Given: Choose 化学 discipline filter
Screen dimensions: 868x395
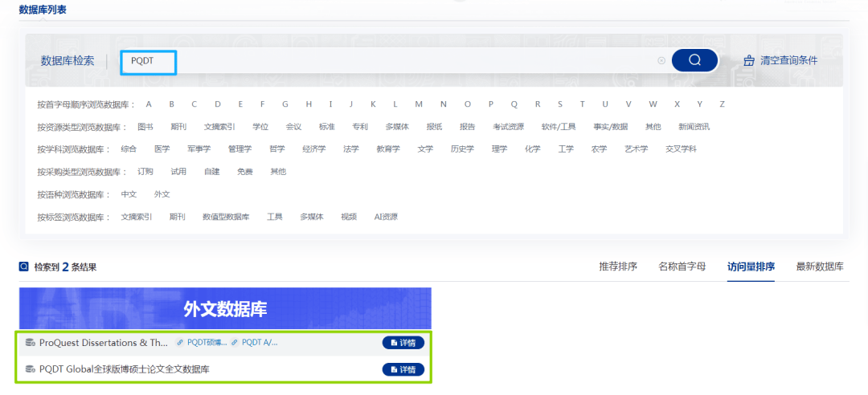Looking at the screenshot, I should pos(533,149).
